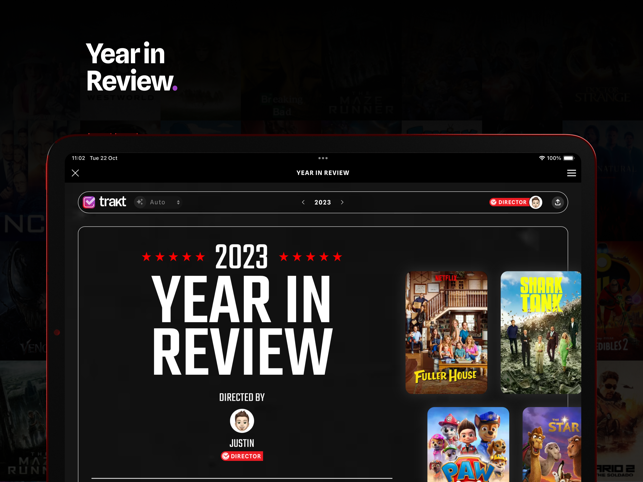Close the Year in Review screen
This screenshot has width=643, height=482.
[x=75, y=173]
